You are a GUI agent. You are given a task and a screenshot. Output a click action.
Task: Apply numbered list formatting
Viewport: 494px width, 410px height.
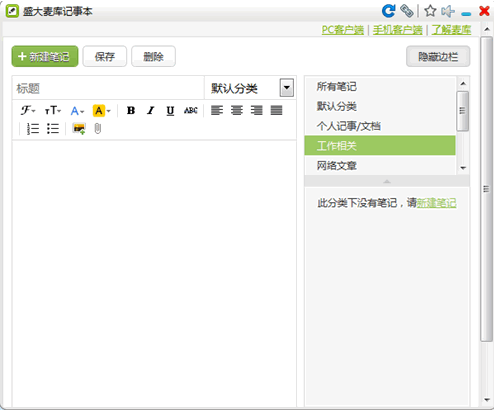point(33,129)
